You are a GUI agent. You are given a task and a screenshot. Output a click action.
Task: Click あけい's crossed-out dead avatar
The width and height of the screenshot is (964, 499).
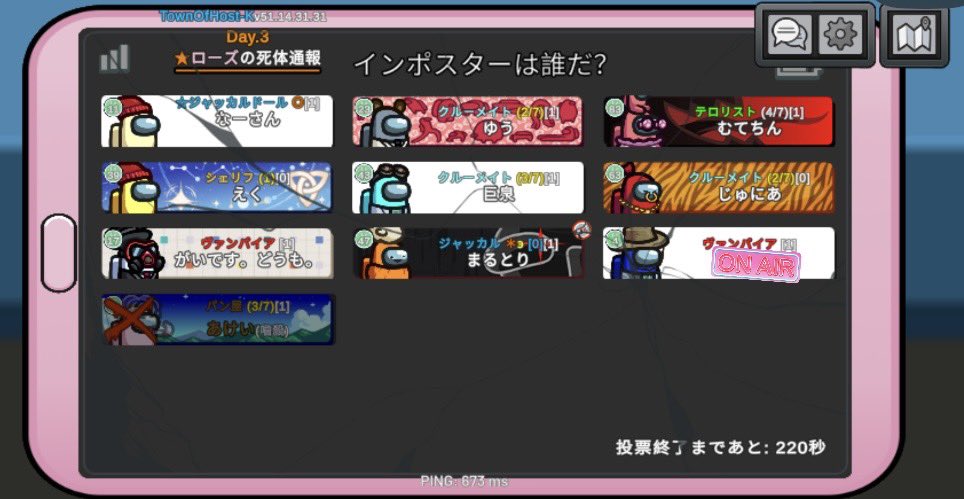click(x=130, y=320)
